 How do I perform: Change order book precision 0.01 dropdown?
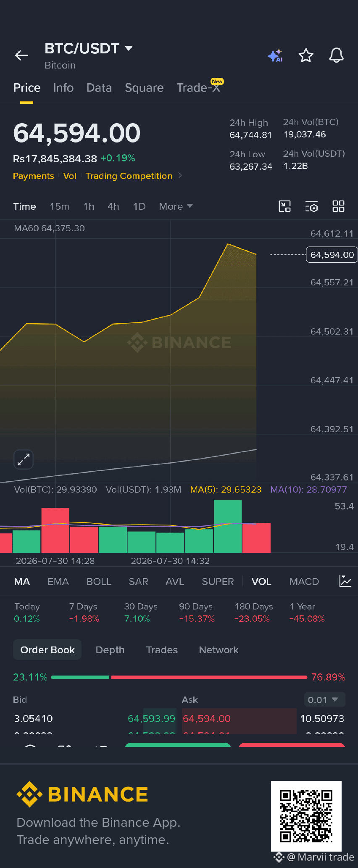pyautogui.click(x=324, y=700)
